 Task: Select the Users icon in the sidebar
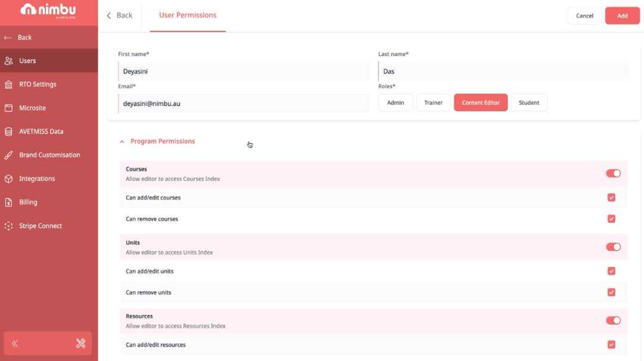click(9, 60)
